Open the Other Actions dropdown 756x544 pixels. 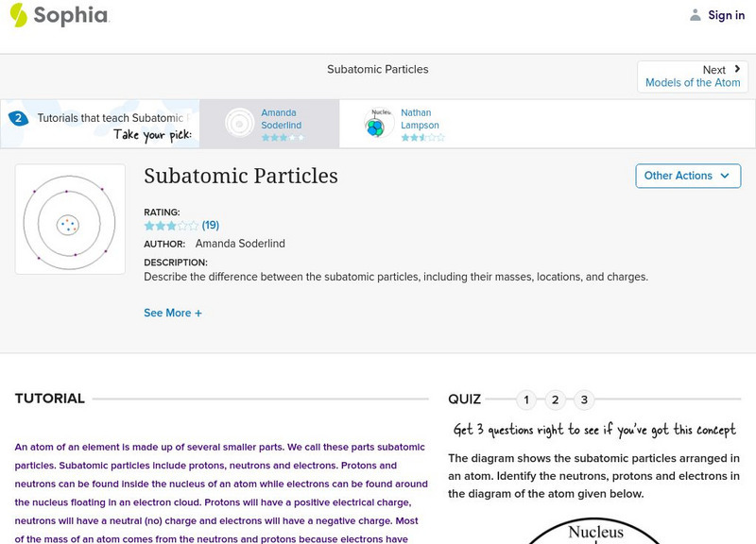coord(687,176)
